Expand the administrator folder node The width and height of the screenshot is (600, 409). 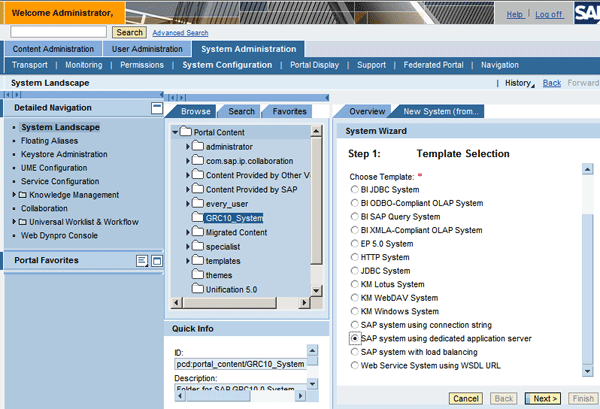pos(188,147)
